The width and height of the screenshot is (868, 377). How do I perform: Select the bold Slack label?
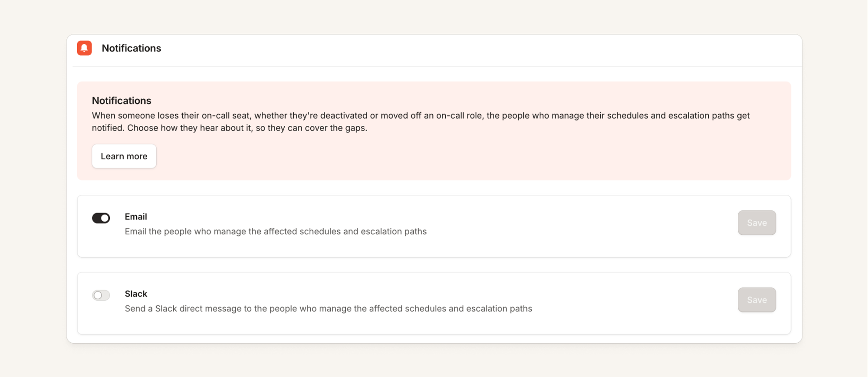[x=136, y=294]
